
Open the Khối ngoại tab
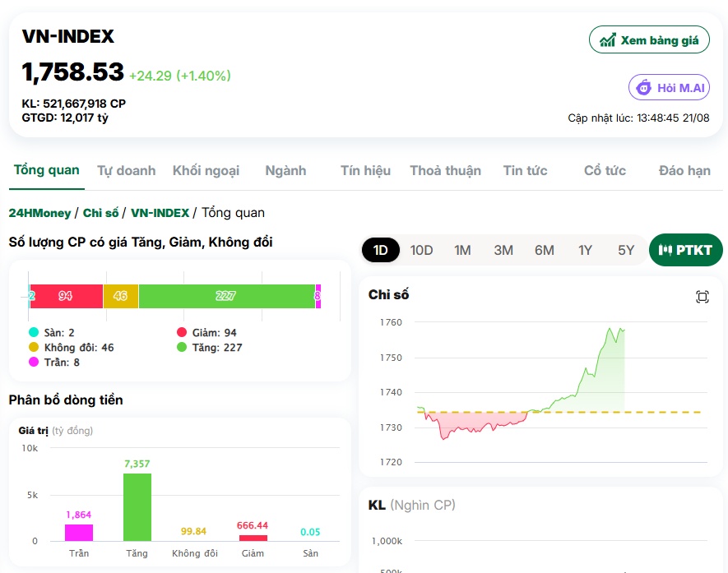click(x=206, y=171)
